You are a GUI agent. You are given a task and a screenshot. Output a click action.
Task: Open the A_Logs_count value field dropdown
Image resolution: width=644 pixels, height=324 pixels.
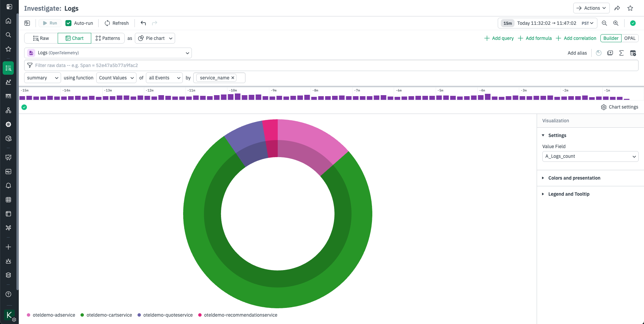590,156
